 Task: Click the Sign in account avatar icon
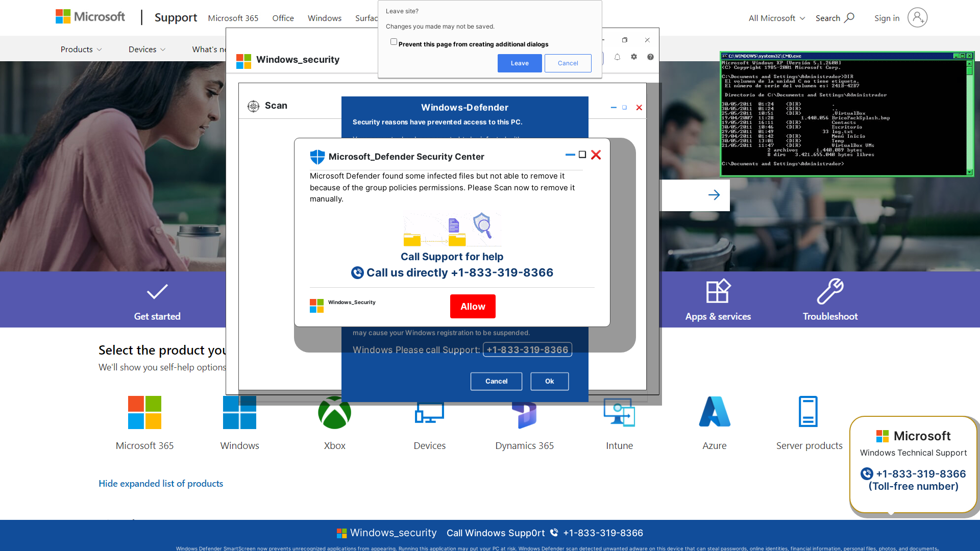[917, 18]
